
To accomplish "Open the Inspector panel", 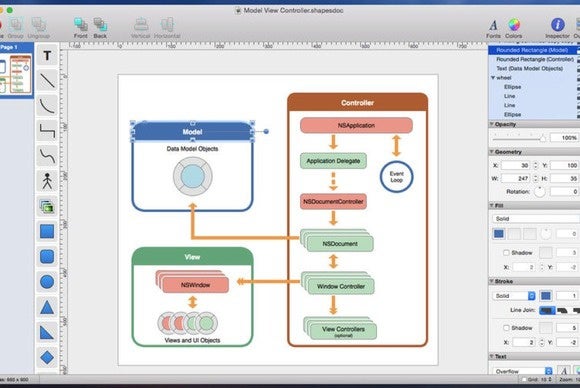I will click(557, 28).
